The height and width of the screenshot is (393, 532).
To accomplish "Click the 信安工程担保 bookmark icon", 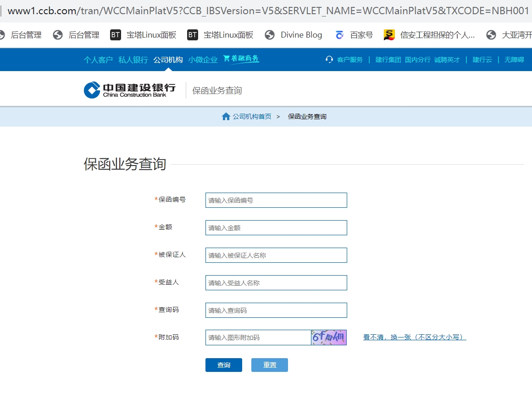I will [x=389, y=34].
